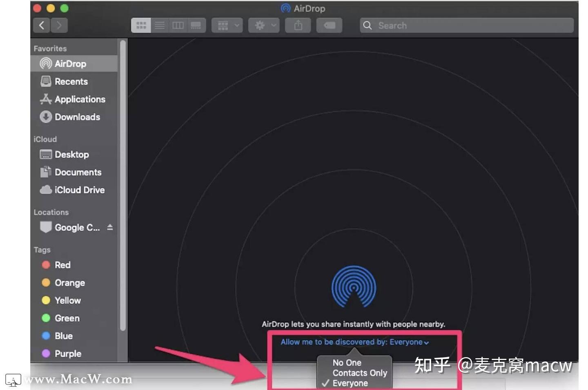Click the blue AirDrop radar icon
588x390 pixels.
(x=354, y=287)
